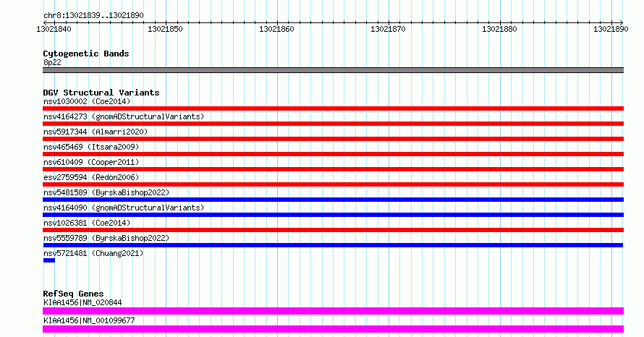Click the nsv1030002 (Coe2014) red variant bar

click(333, 108)
